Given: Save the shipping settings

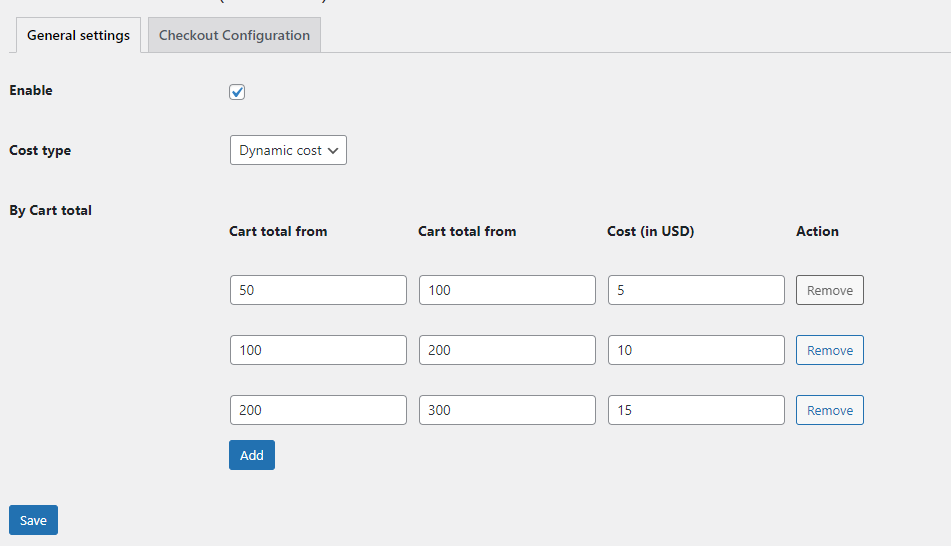Looking at the screenshot, I should 33,520.
